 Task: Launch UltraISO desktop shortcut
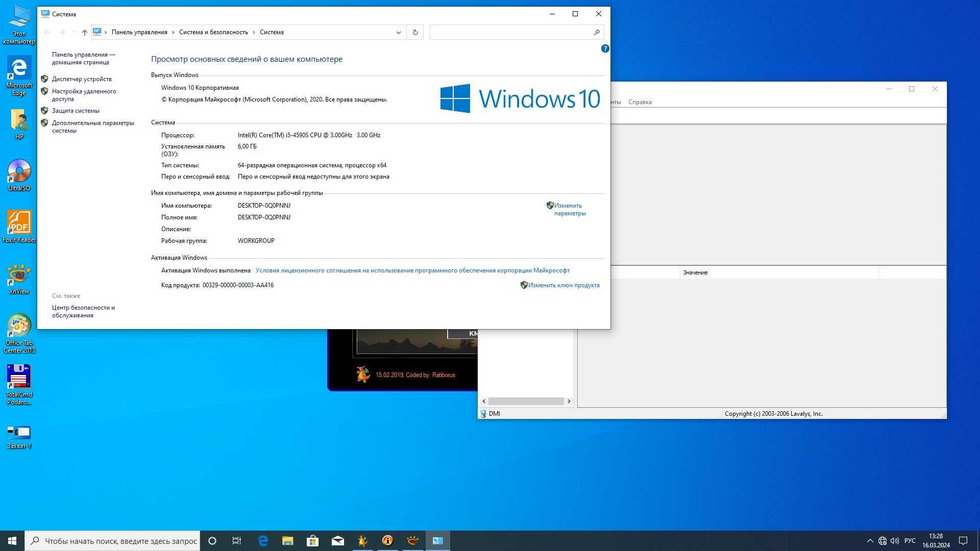coord(19,175)
